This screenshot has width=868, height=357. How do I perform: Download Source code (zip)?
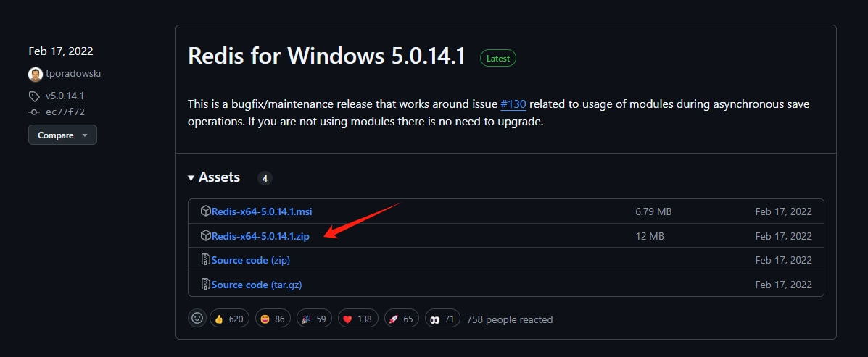coord(250,260)
